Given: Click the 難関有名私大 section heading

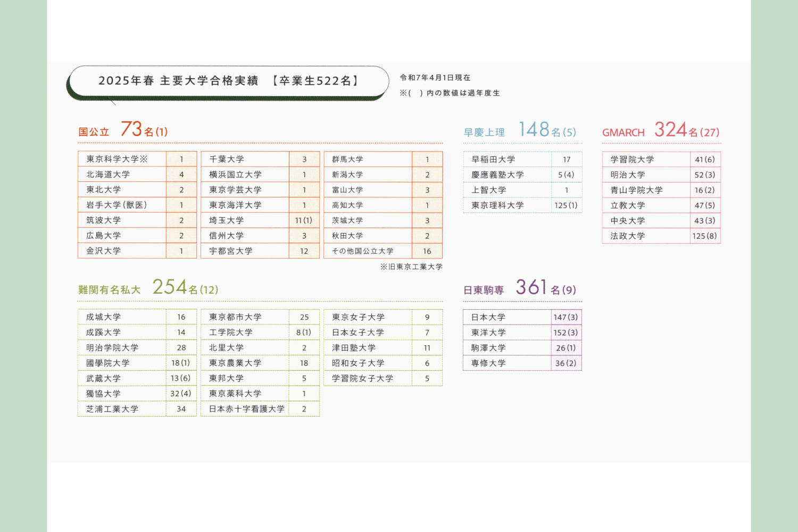Looking at the screenshot, I should click(110, 290).
